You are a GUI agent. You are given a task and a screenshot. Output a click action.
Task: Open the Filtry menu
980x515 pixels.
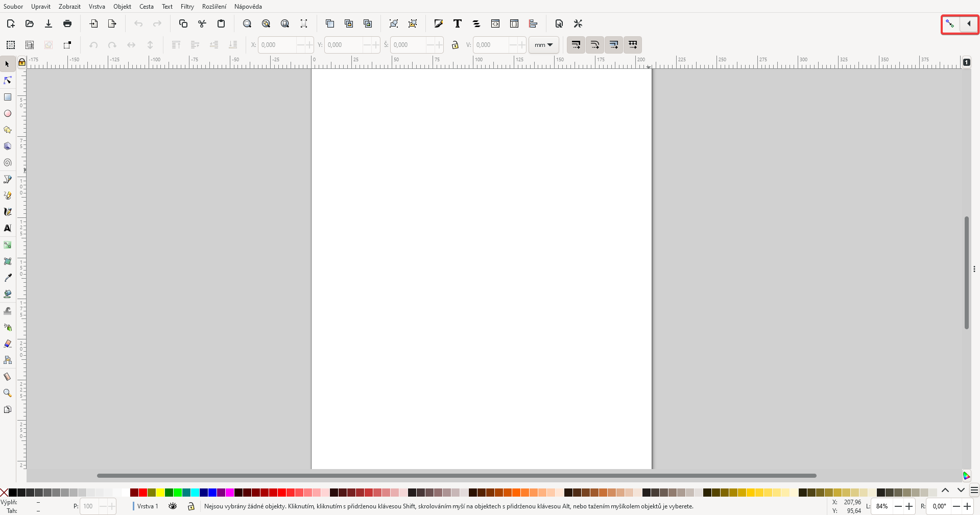pyautogui.click(x=187, y=6)
